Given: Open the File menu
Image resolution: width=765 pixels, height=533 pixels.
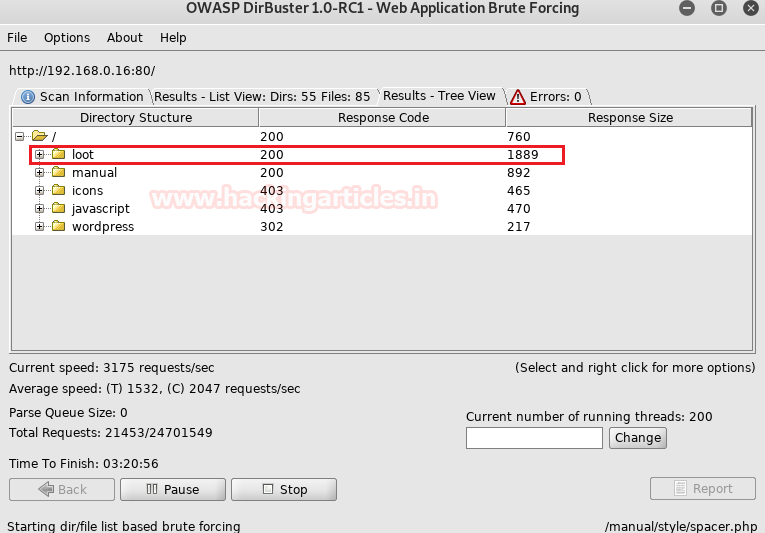Looking at the screenshot, I should click(17, 38).
